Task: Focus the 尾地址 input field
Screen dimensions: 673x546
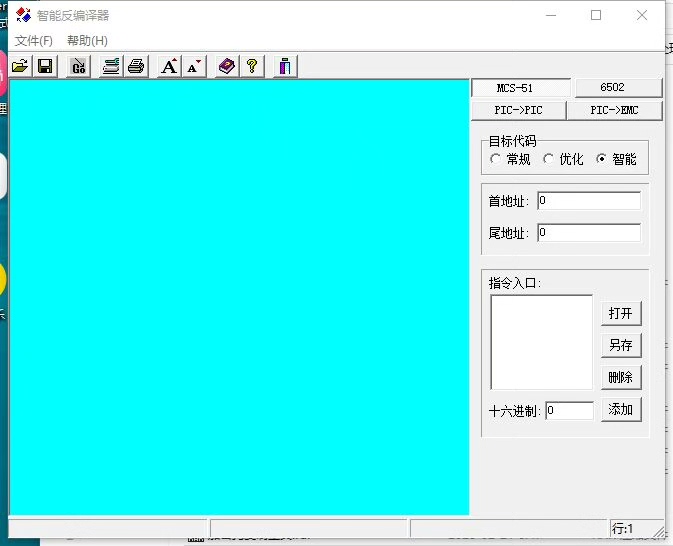Action: pos(589,233)
